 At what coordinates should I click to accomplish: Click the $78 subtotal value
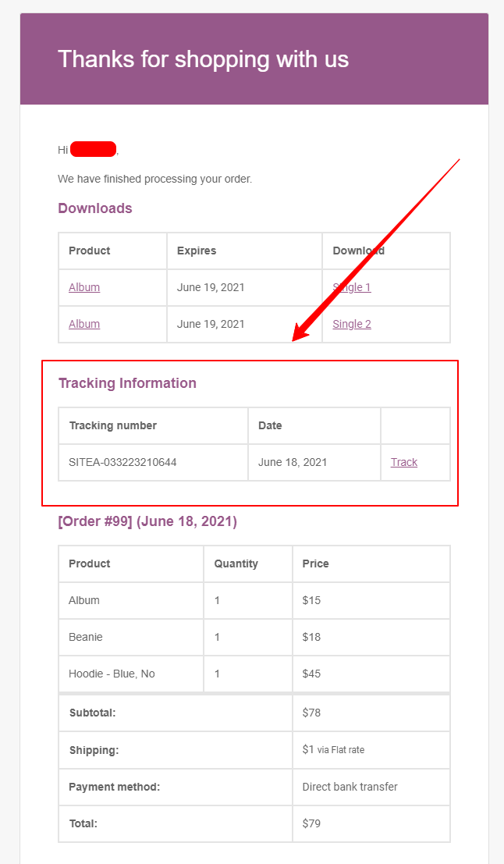point(311,713)
